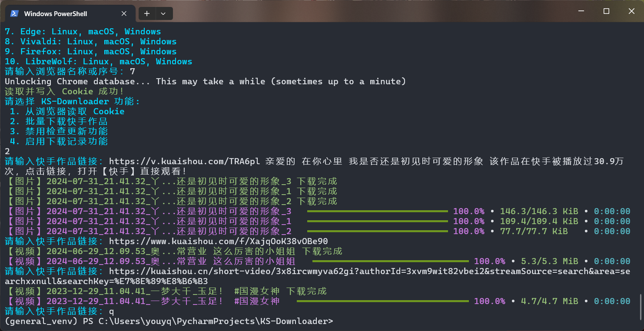Viewport: 644px width, 331px height.
Task: Click the '请输入浏览器名称或序号: 7' prompt line
Action: coord(70,72)
